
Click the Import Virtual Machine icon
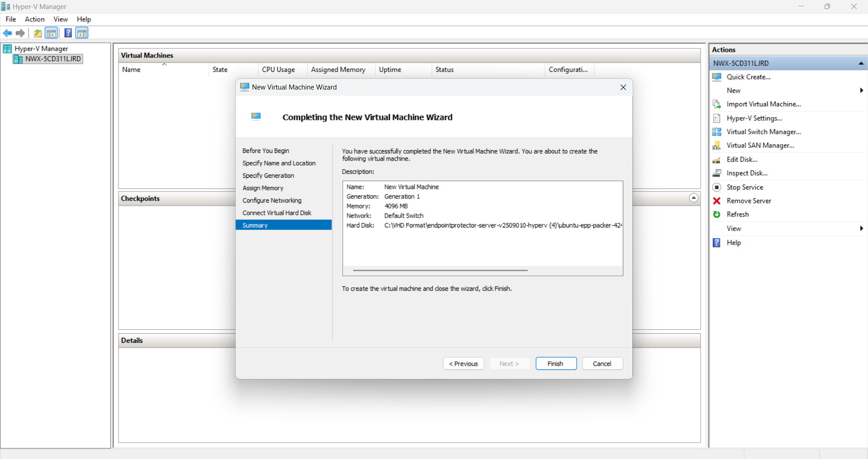click(x=716, y=104)
